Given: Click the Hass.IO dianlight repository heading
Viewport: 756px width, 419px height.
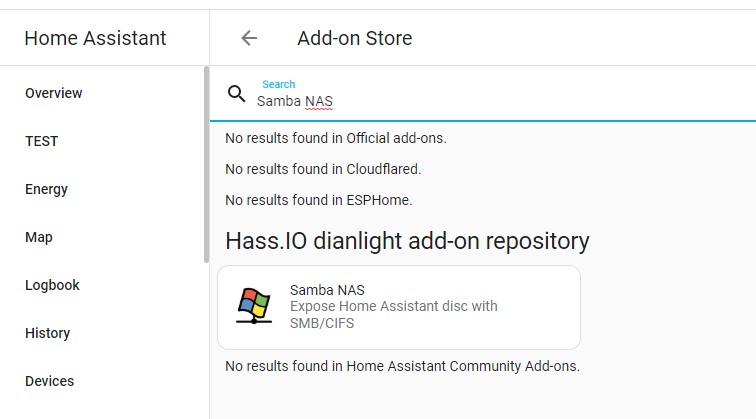Looking at the screenshot, I should (407, 241).
